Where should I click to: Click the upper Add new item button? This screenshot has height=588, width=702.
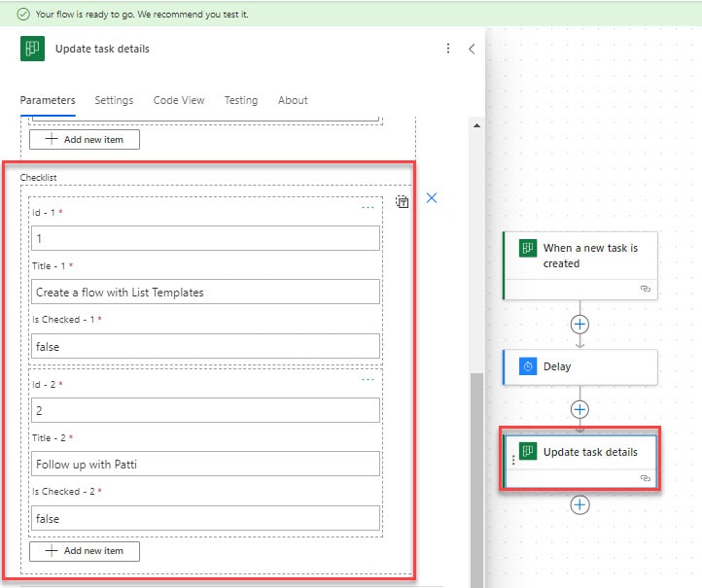pyautogui.click(x=85, y=140)
